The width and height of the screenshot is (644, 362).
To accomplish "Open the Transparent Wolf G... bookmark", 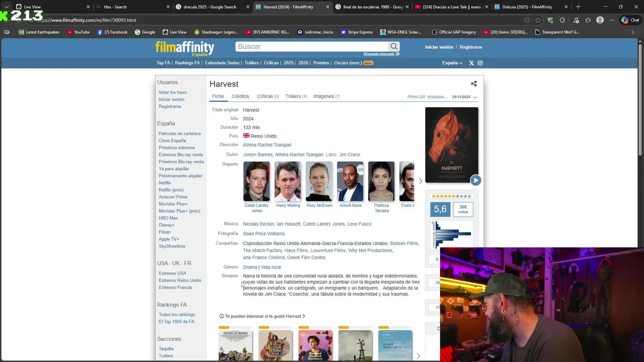I will click(557, 32).
